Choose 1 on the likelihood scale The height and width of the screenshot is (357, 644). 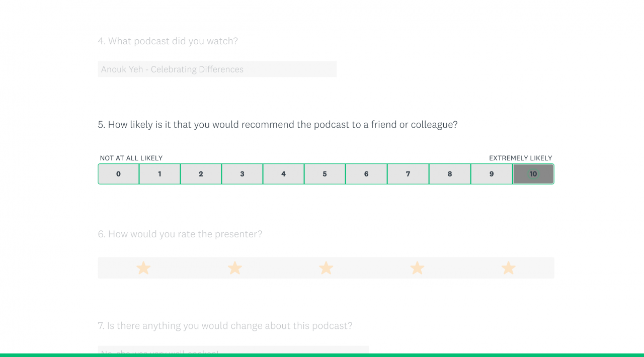click(x=160, y=174)
